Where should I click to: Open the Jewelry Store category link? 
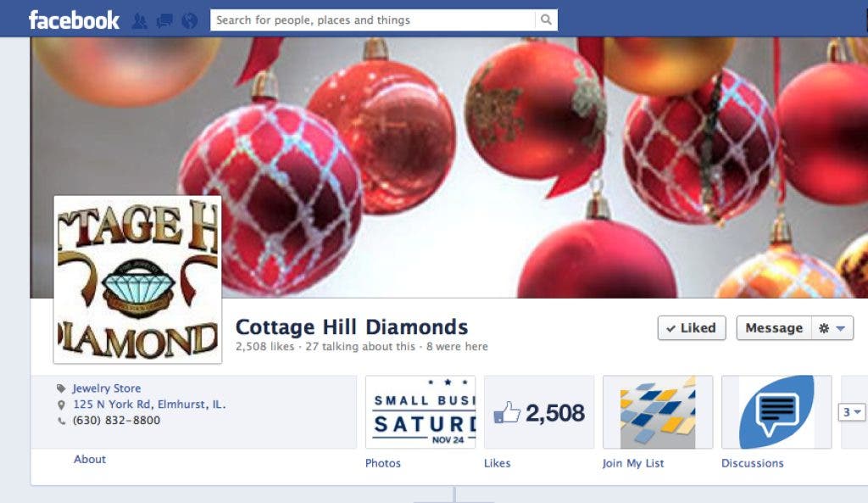coord(106,388)
